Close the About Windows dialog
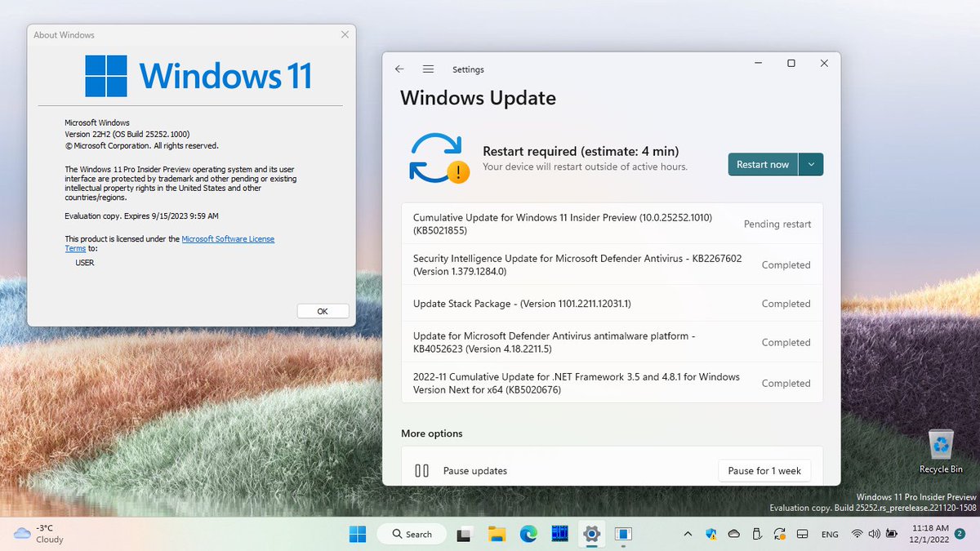Screen dimensions: 980x551 tap(345, 35)
